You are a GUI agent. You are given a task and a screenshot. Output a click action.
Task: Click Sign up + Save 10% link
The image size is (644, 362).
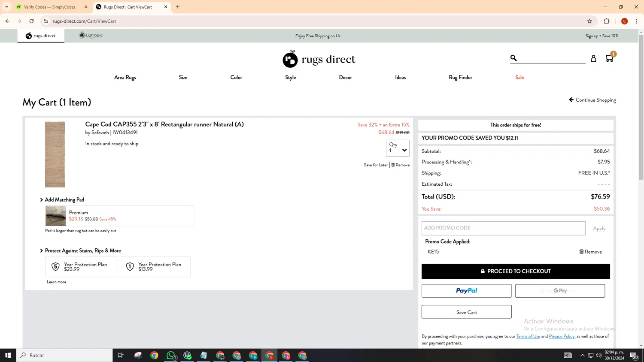click(602, 36)
